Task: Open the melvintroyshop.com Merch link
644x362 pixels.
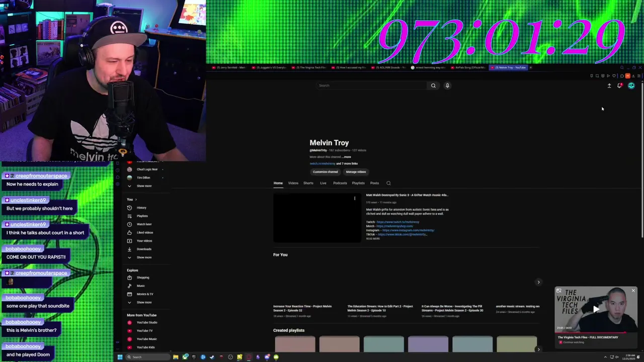Action: pyautogui.click(x=394, y=226)
